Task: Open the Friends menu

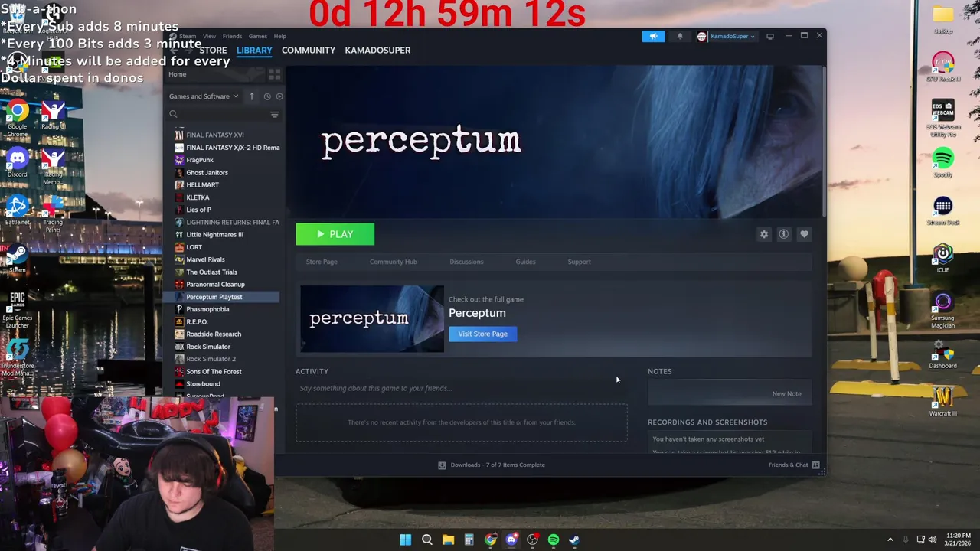Action: pos(232,36)
